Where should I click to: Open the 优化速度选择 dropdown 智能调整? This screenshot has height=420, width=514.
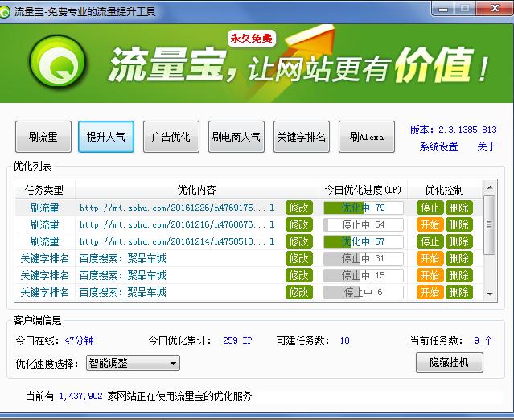tap(133, 363)
